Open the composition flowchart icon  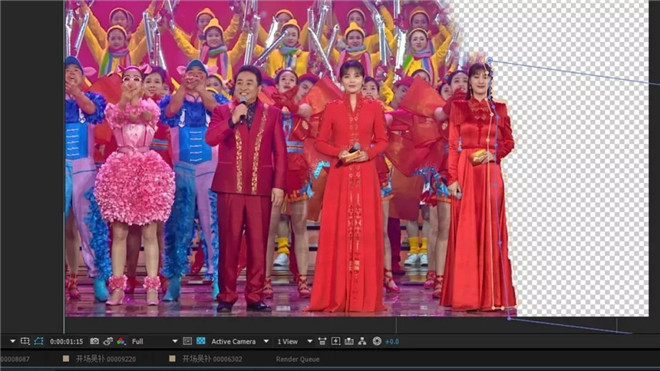pos(362,342)
